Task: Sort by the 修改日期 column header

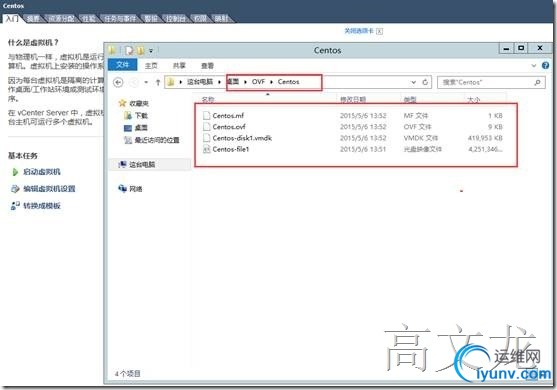Action: click(x=353, y=99)
